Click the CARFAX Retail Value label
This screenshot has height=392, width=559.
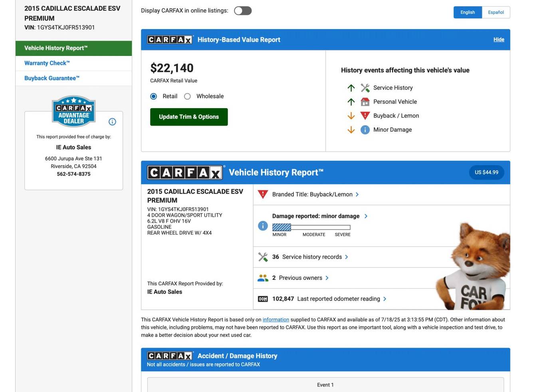click(174, 81)
